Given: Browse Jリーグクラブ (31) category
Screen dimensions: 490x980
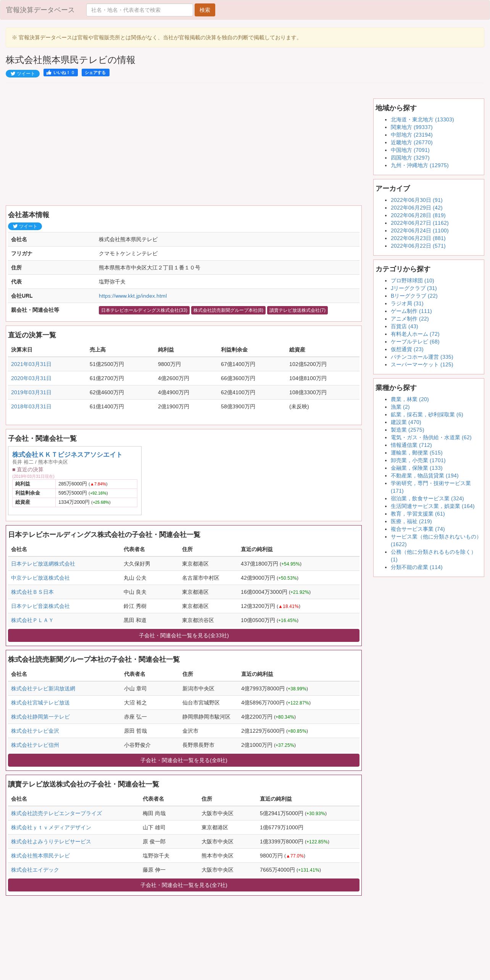Looking at the screenshot, I should (x=414, y=288).
